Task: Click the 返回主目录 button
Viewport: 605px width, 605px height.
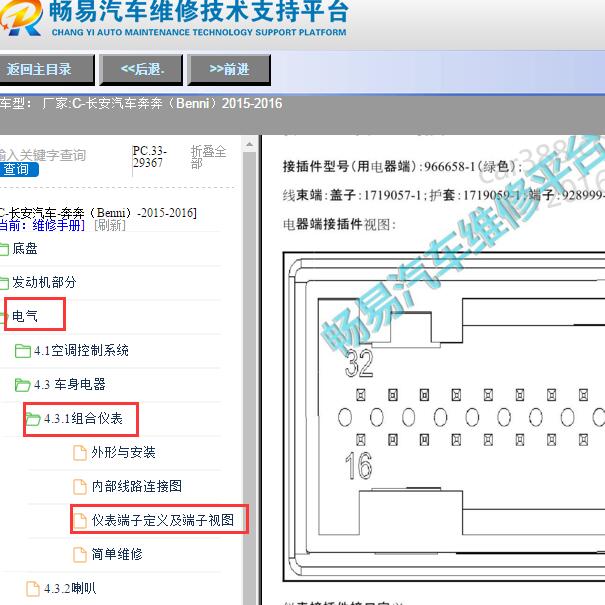Action: point(46,69)
